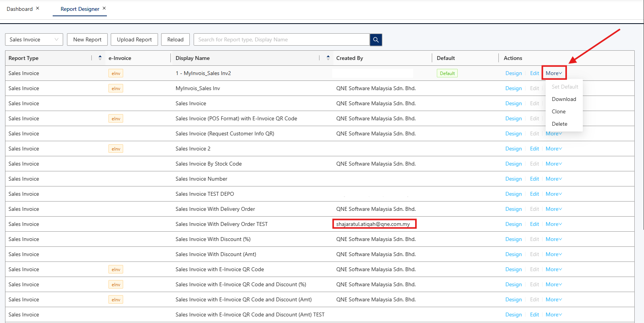Switch to the Dashboard tab
The width and height of the screenshot is (644, 323).
point(20,9)
